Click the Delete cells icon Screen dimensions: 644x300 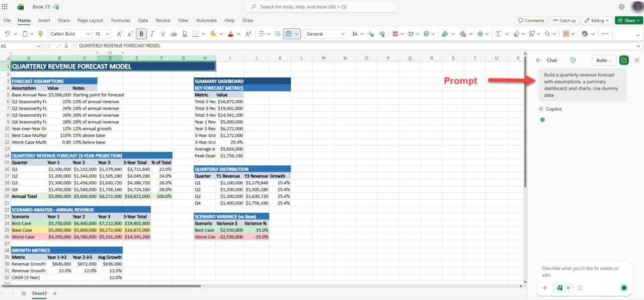click(462, 34)
